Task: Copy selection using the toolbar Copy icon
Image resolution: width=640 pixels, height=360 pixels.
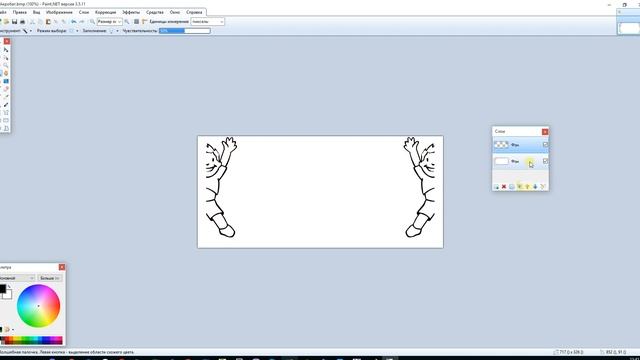Action: (x=40, y=22)
